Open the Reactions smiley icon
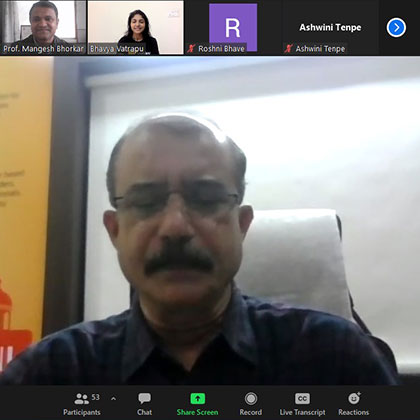This screenshot has width=420, height=420. (x=354, y=398)
